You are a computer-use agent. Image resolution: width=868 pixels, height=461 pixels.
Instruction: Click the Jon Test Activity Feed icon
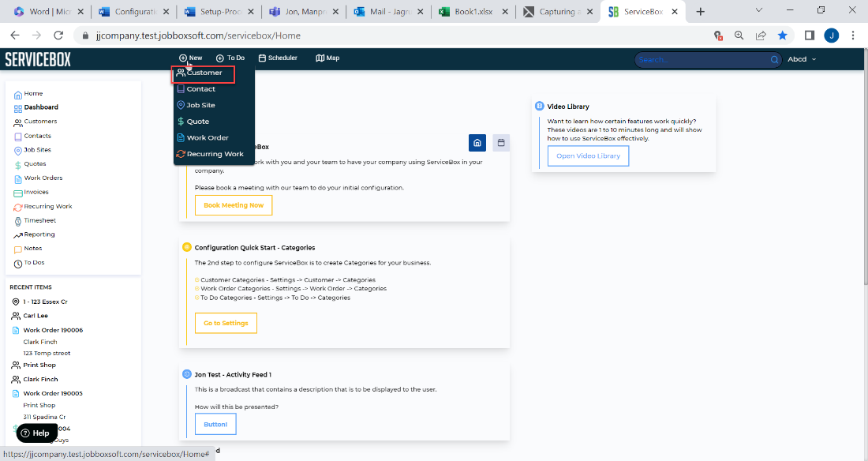click(186, 374)
